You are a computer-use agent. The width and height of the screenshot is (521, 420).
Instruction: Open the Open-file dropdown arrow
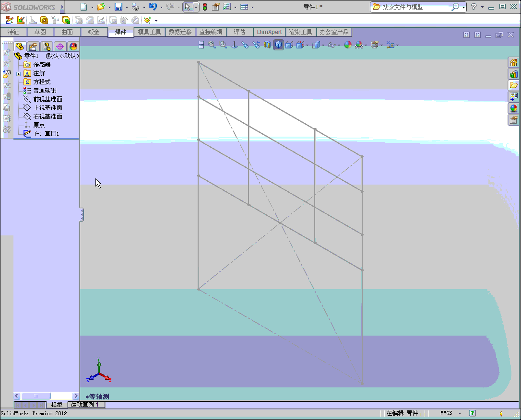pos(109,7)
